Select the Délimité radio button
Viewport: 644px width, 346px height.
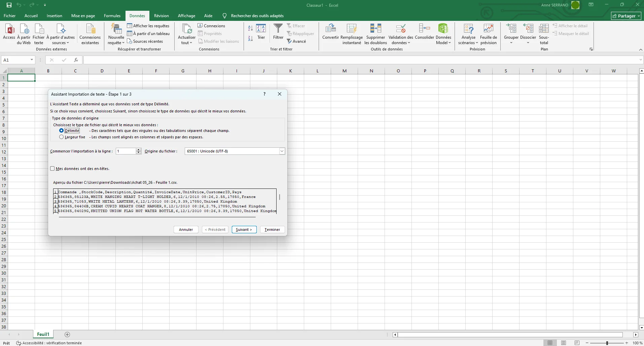tap(61, 131)
